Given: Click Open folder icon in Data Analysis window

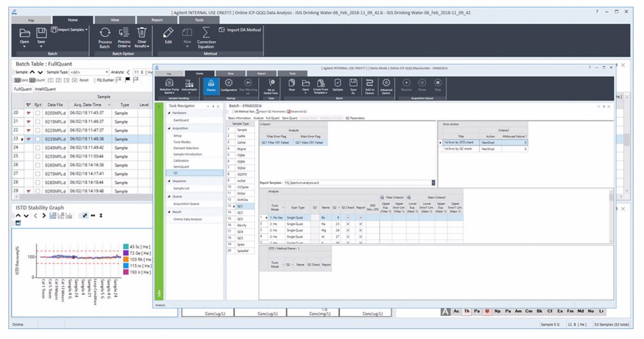Looking at the screenshot, I should point(24,33).
